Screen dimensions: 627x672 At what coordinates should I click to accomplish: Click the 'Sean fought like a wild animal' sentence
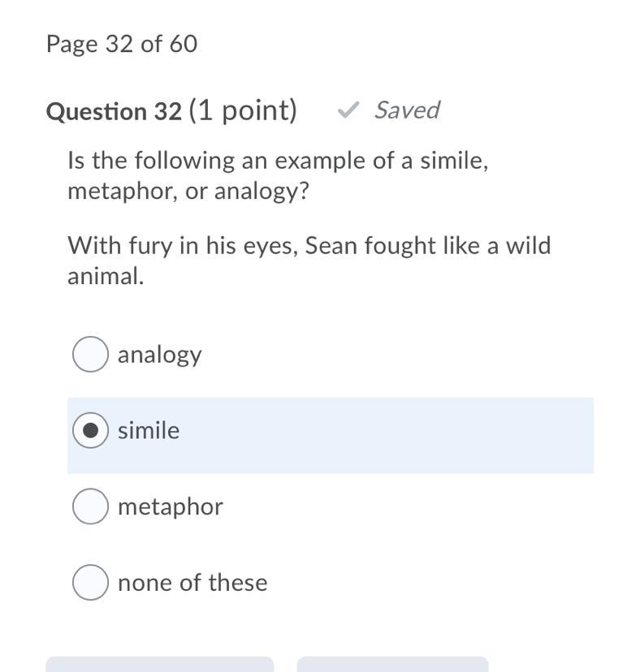point(309,261)
